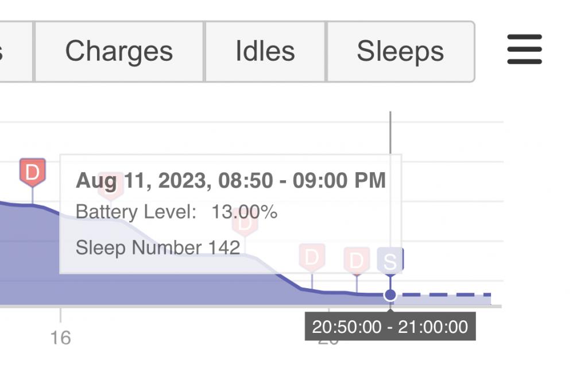Viewport: 588px width, 365px height.
Task: Click the 20:50:00 - 21:00:00 time label
Action: coord(390,327)
